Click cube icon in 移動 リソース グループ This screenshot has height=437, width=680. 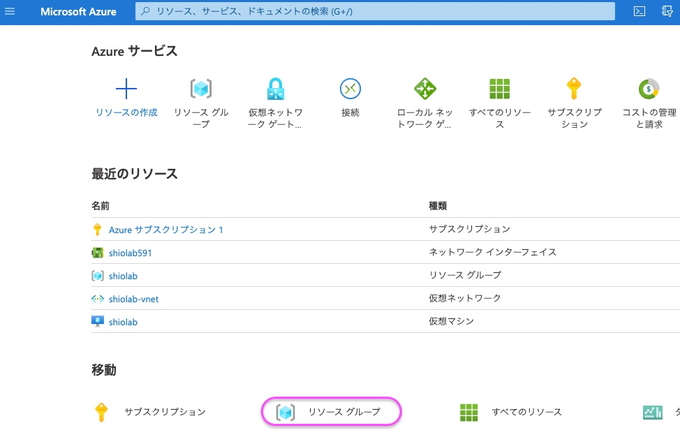285,412
